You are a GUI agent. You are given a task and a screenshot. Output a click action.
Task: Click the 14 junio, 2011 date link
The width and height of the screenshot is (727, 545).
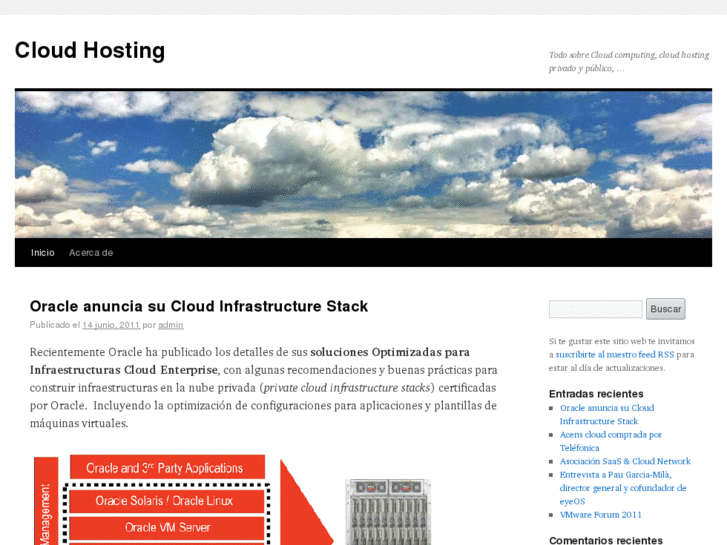111,325
